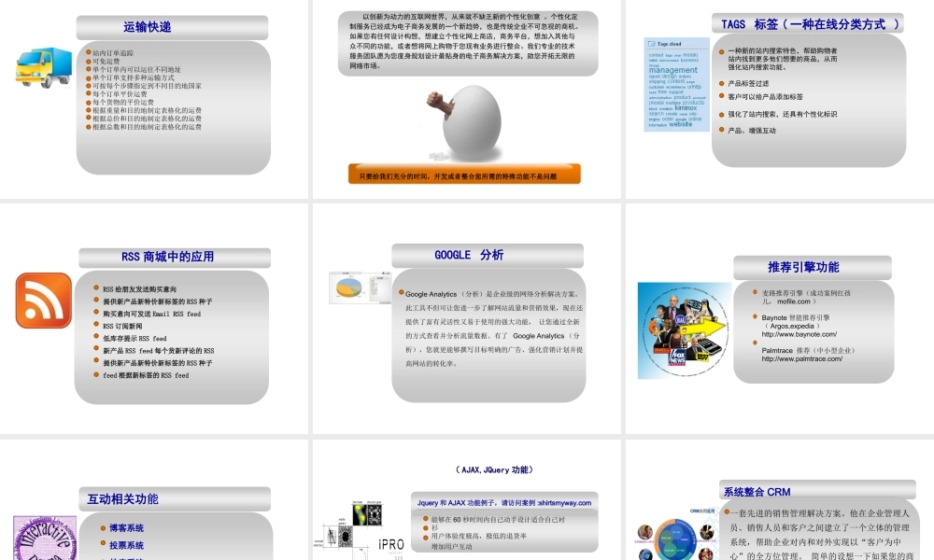Click the 博客系统 bullet
This screenshot has height=560, width=934.
pos(126,528)
